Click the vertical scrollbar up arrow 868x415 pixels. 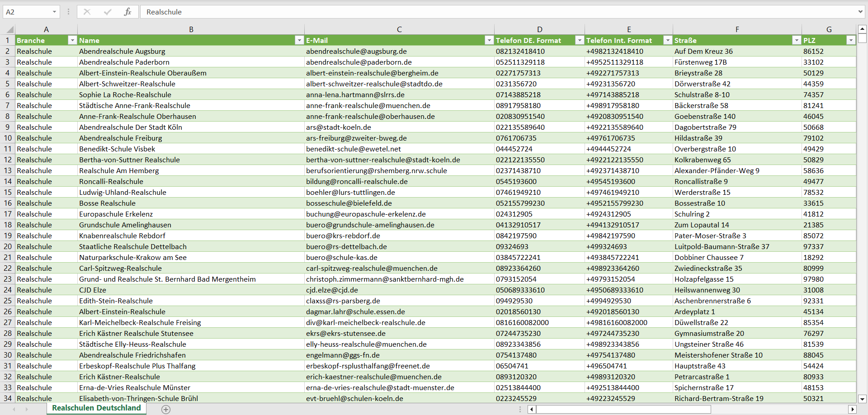pyautogui.click(x=862, y=29)
